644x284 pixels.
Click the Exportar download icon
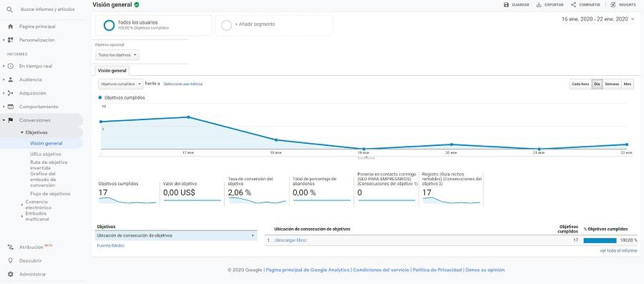tap(538, 5)
